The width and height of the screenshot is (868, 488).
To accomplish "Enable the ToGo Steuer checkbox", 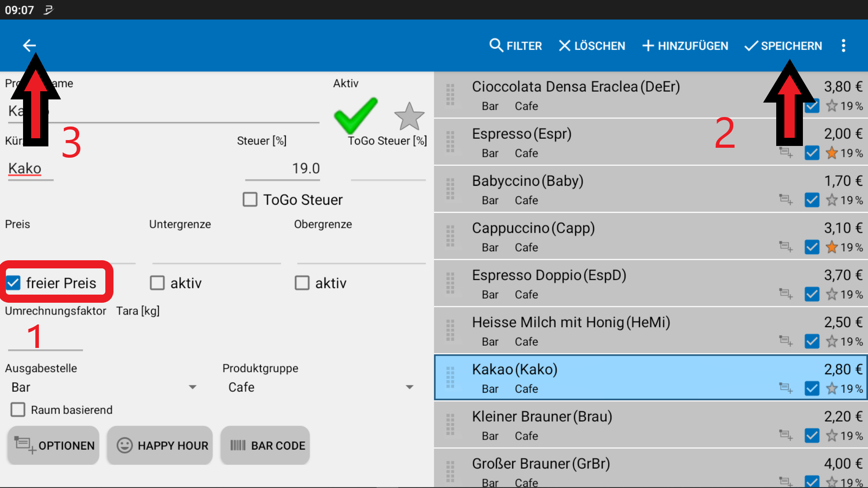I will coord(250,199).
